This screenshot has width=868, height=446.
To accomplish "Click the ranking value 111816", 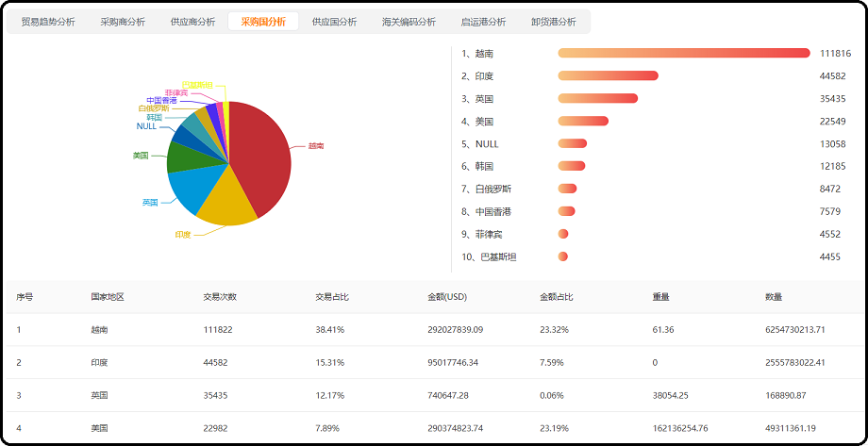I will 835,54.
